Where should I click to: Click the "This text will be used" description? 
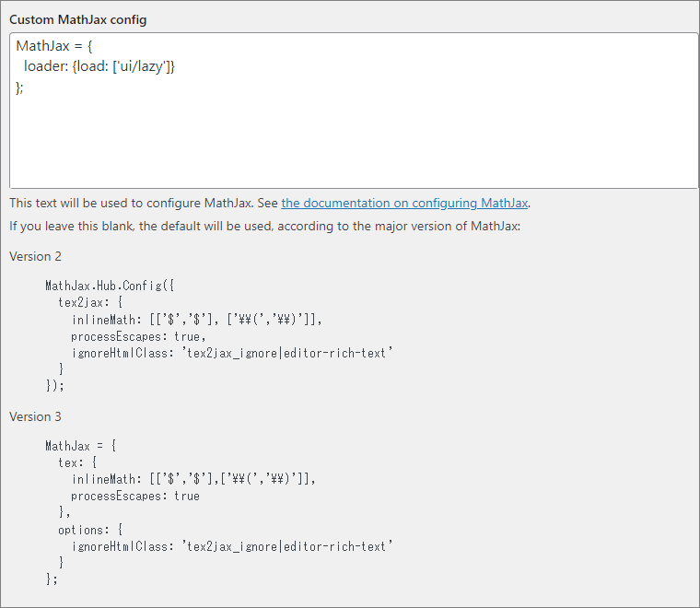[144, 204]
